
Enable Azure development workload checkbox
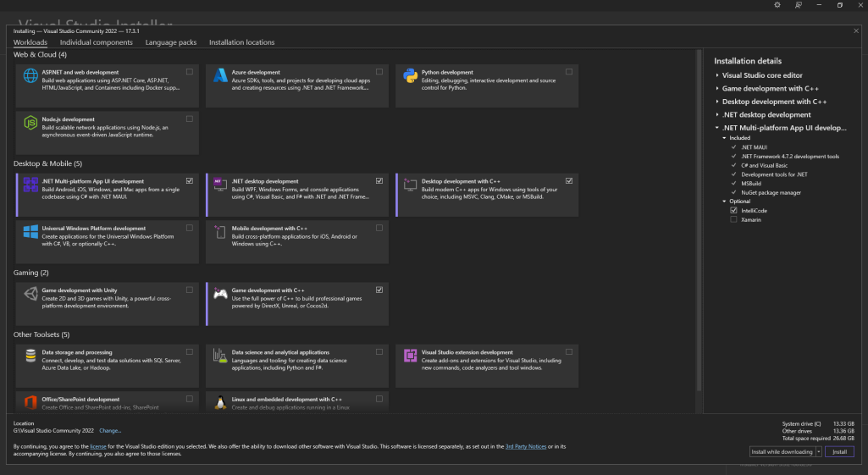379,71
